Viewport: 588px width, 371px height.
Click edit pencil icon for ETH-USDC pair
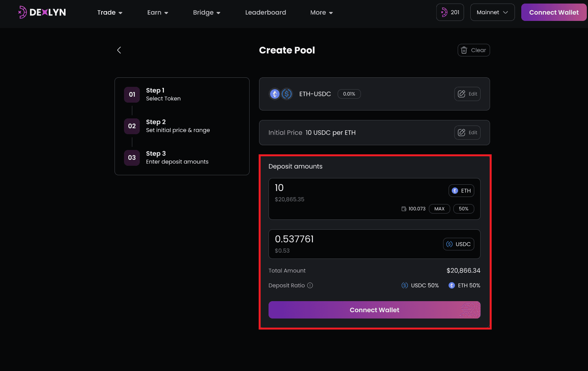[462, 94]
